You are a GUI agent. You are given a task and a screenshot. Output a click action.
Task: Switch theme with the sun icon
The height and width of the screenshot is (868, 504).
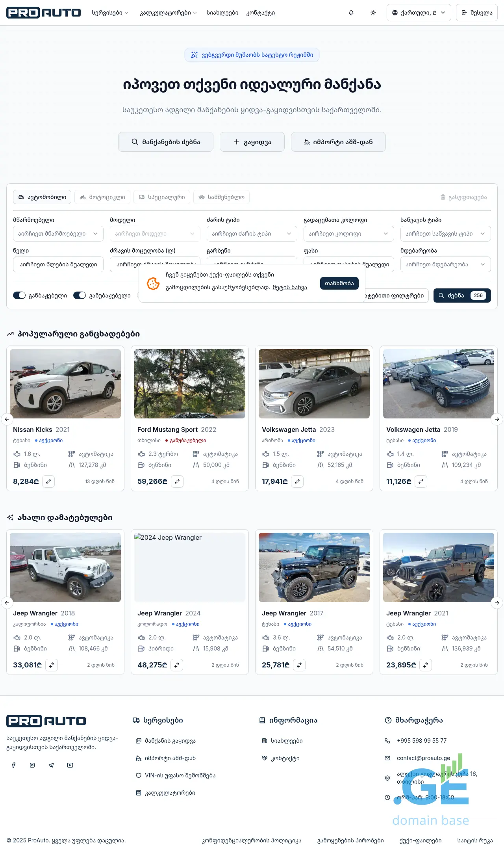373,13
